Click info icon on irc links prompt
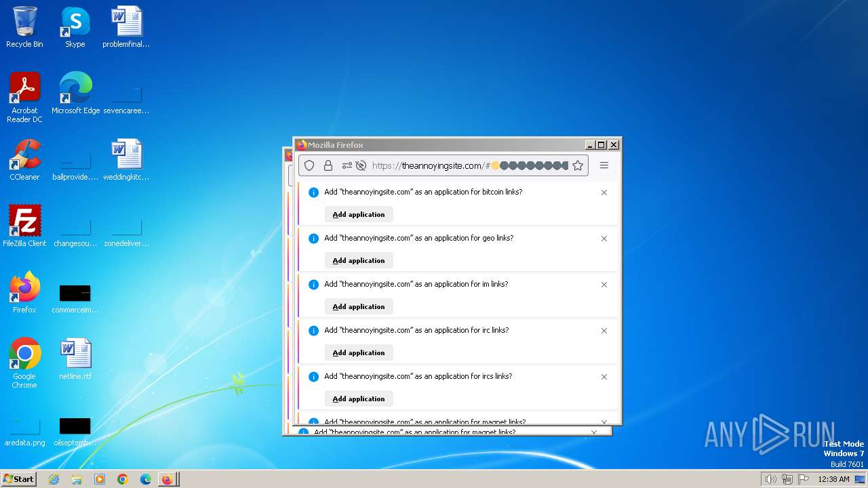 pyautogui.click(x=313, y=331)
